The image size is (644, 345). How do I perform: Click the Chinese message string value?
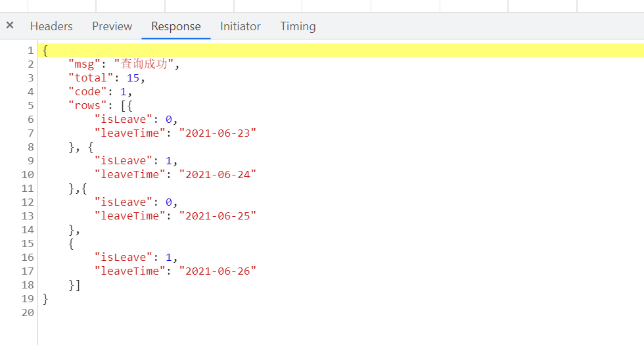pos(144,64)
